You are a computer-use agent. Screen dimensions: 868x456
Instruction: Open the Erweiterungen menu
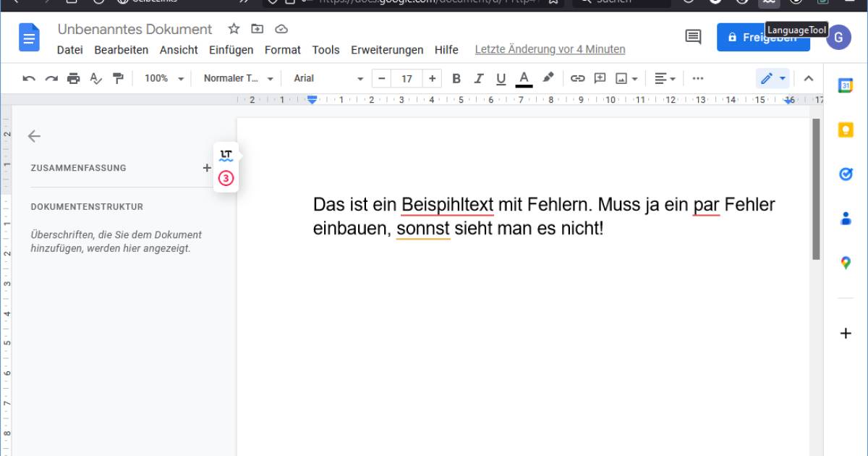387,50
